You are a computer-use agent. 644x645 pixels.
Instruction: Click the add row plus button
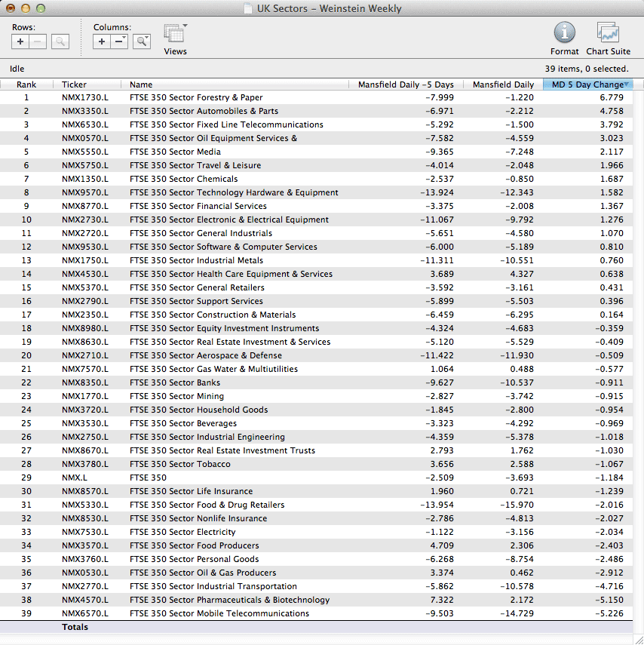21,41
